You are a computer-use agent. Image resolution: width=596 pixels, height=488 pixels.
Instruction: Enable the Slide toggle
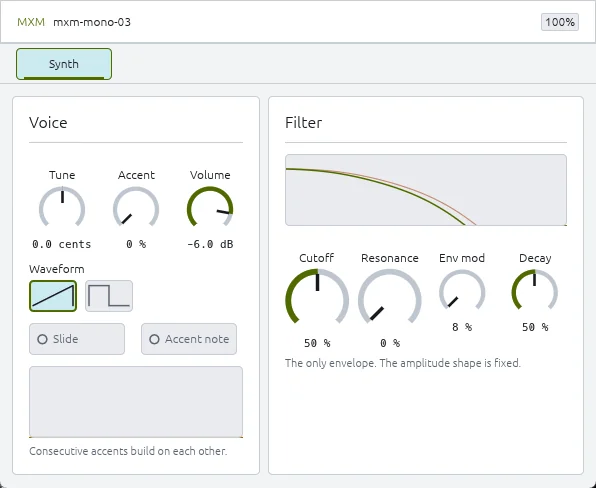[x=77, y=339]
